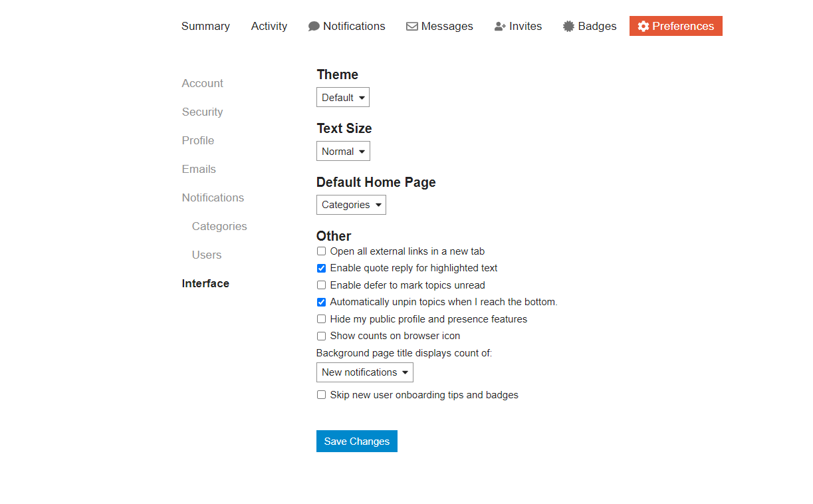Image resolution: width=813 pixels, height=504 pixels.
Task: Open Emails preferences in sidebar
Action: click(199, 169)
